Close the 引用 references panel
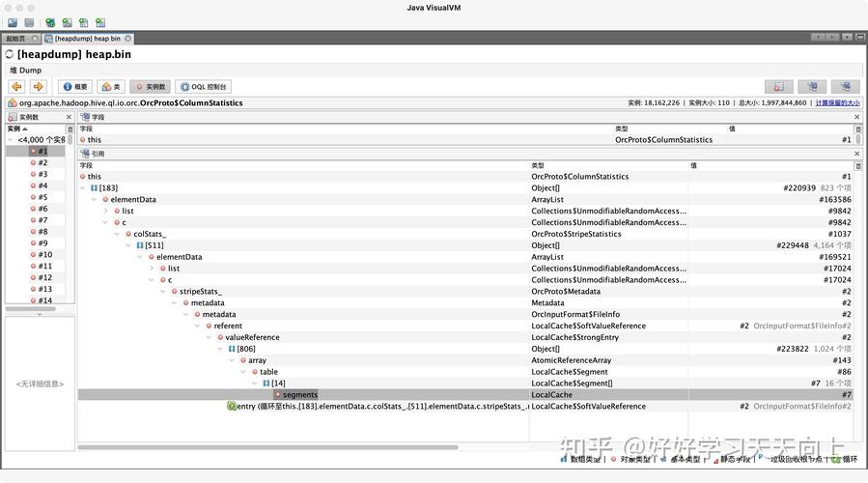The image size is (868, 483). 856,154
